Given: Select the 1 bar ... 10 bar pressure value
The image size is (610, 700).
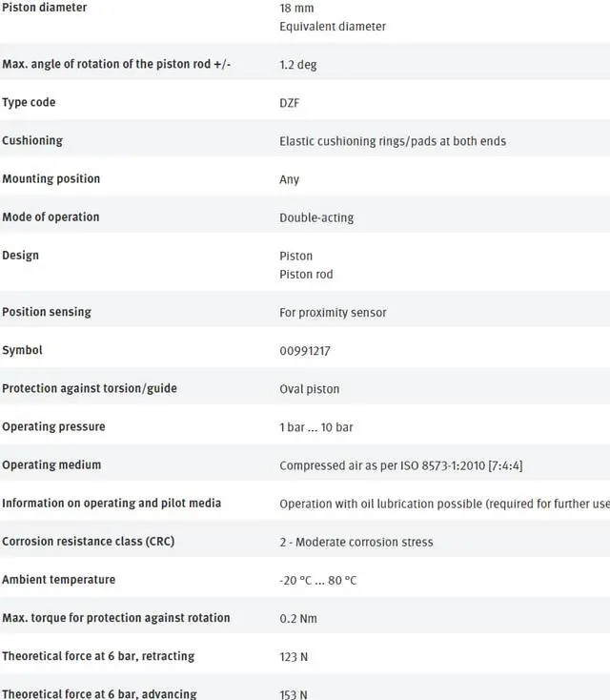Looking at the screenshot, I should [316, 427].
